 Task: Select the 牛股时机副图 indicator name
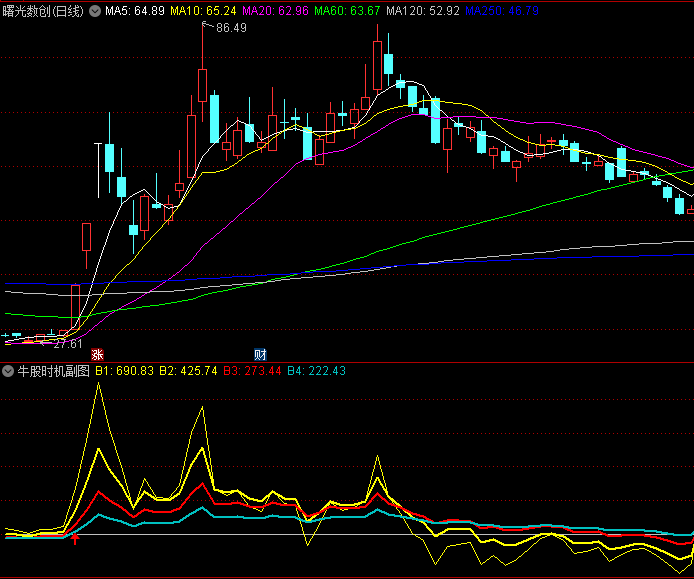[54, 371]
